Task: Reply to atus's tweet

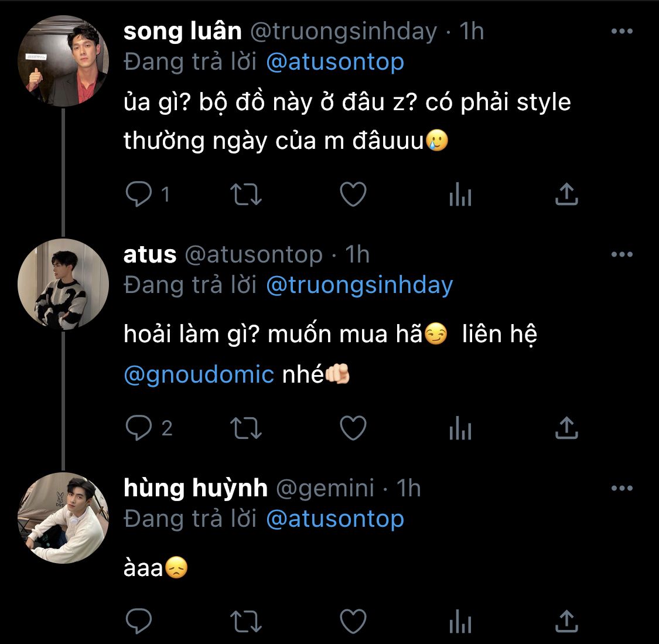Action: click(x=139, y=428)
